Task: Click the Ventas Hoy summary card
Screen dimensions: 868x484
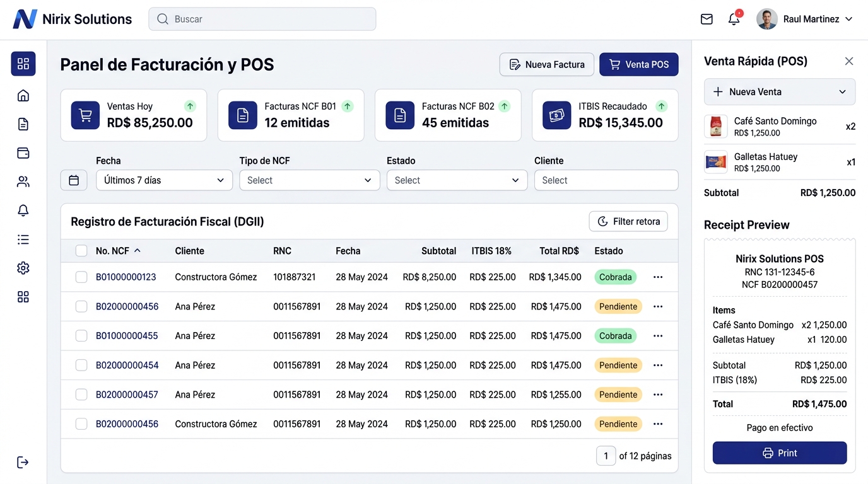Action: pos(134,115)
